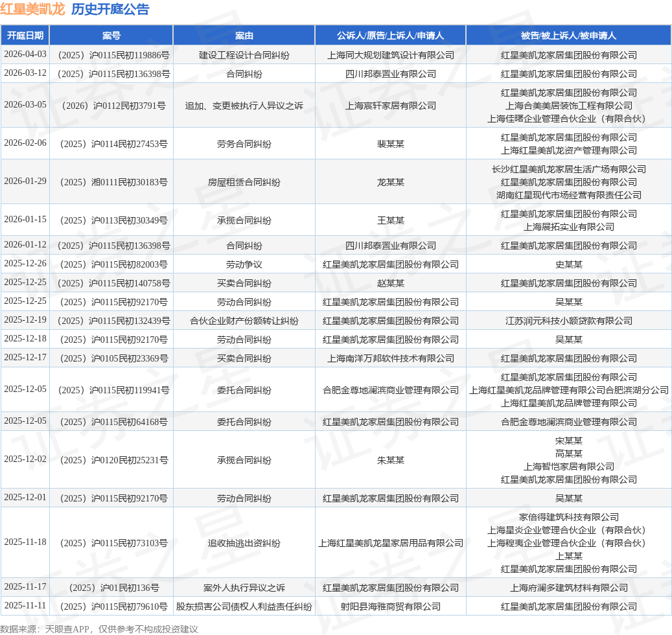Viewport: 672px width, 635px height.
Task: Click 上海合美美居装饰工程有限公司 text
Action: click(x=569, y=106)
